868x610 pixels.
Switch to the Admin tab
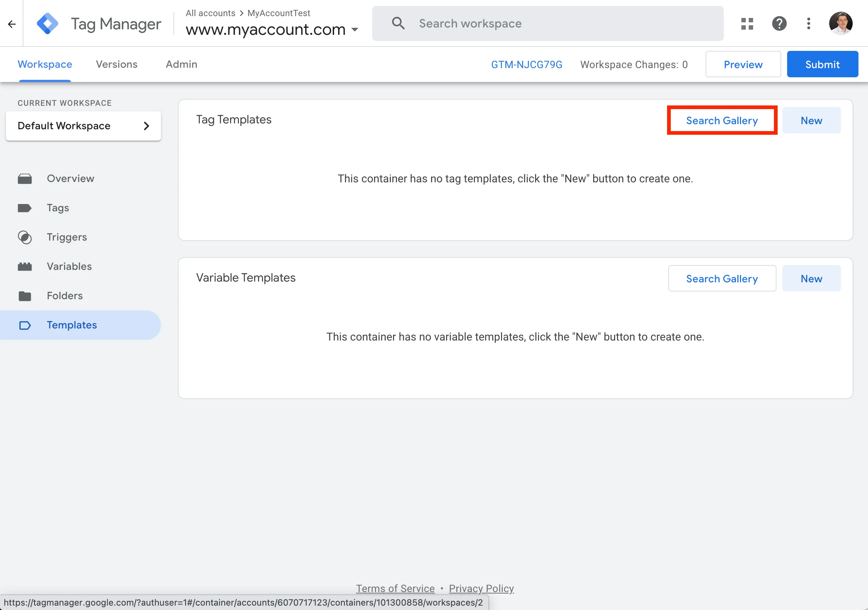181,64
